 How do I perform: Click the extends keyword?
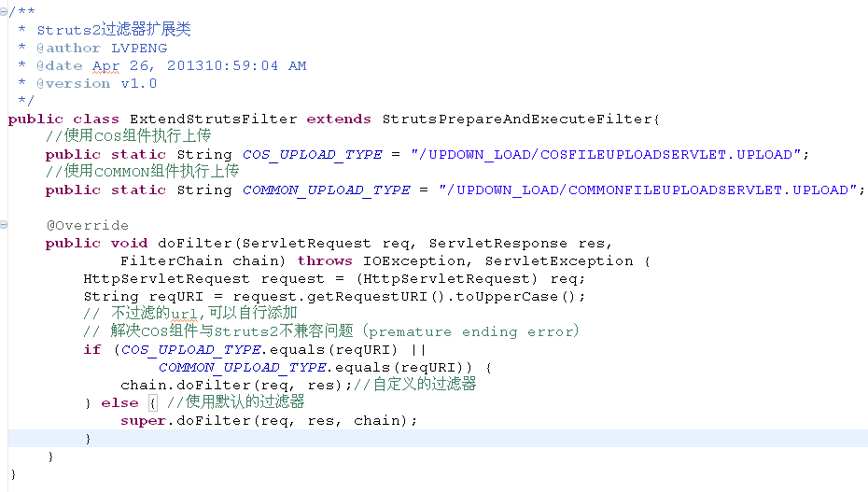339,119
